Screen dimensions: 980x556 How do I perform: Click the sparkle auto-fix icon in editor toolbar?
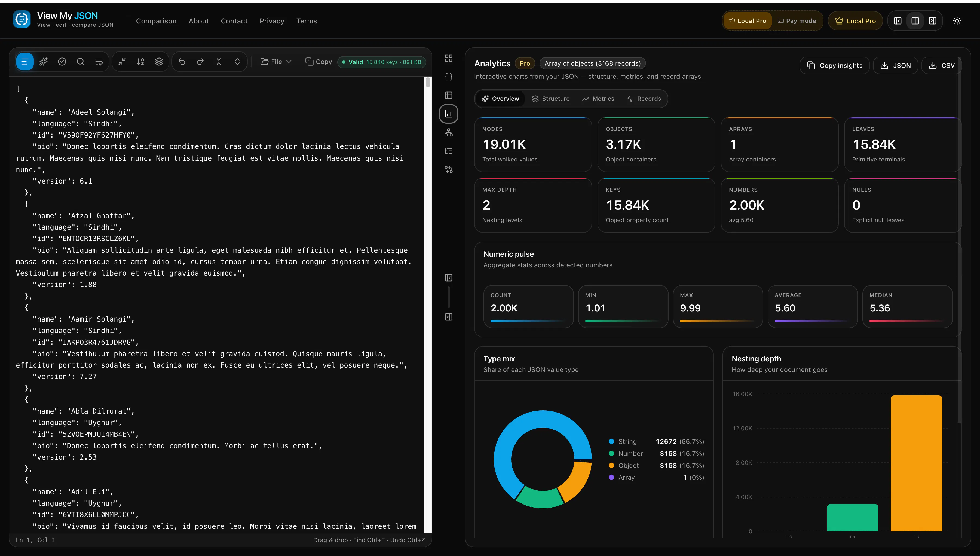point(44,62)
